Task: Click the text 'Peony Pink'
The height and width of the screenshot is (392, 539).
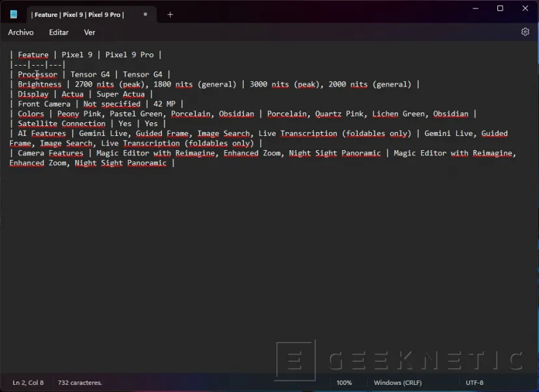Action: 79,114
